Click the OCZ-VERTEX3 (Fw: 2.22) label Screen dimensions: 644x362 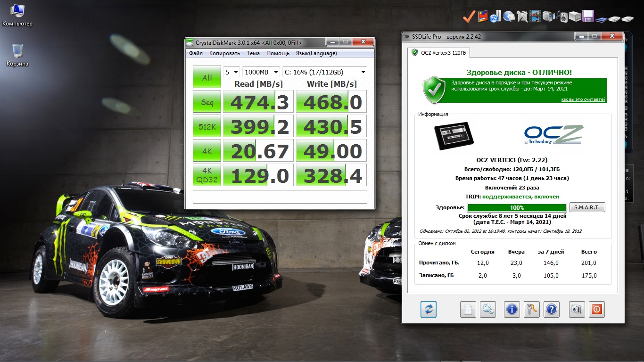pyautogui.click(x=512, y=160)
